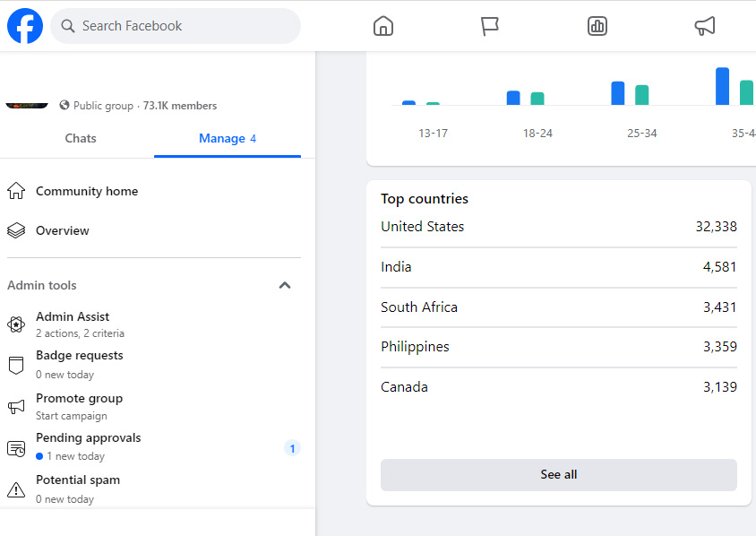The width and height of the screenshot is (756, 536).
Task: Open Promote group start campaign
Action: point(79,406)
